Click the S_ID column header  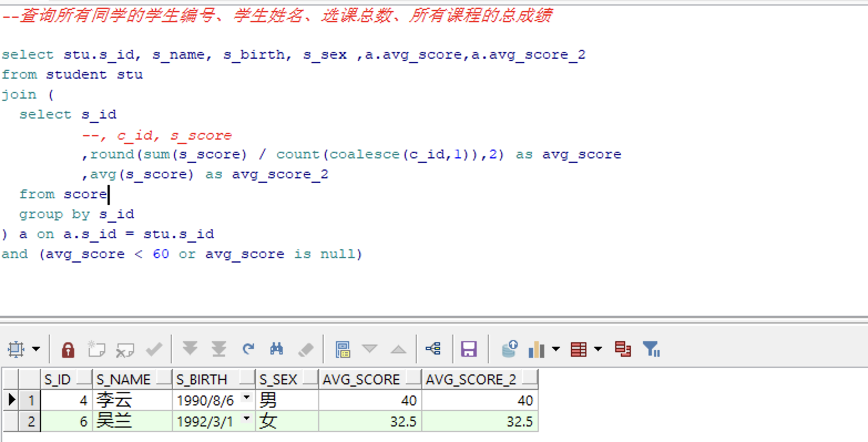[67, 379]
